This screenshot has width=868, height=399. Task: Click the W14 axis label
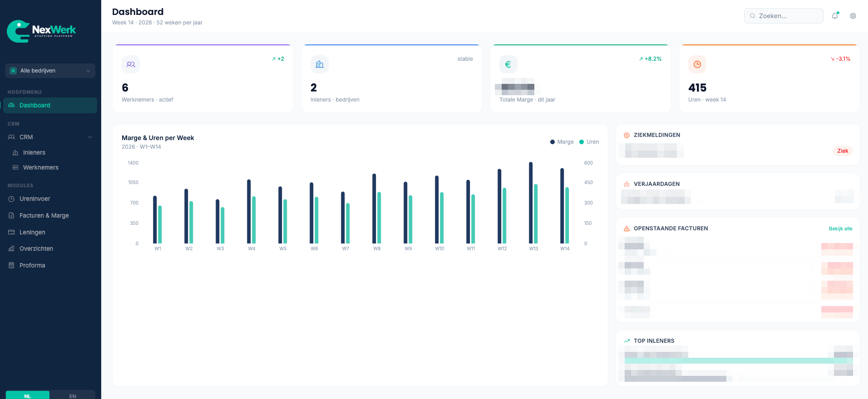click(565, 248)
